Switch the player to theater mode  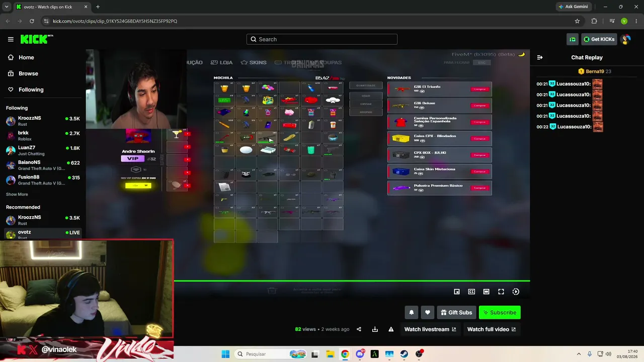486,292
